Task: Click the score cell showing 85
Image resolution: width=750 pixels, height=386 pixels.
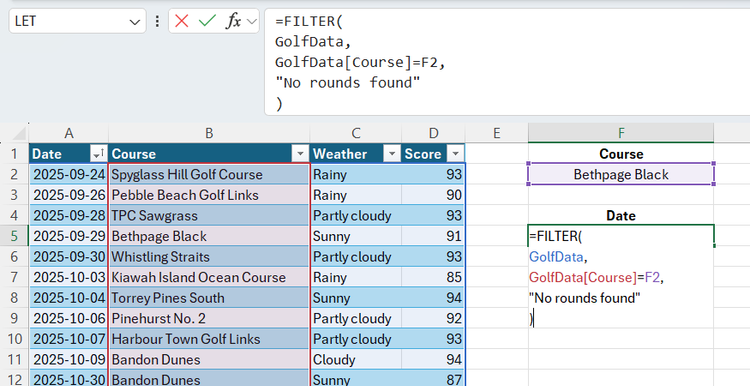Action: tap(433, 277)
